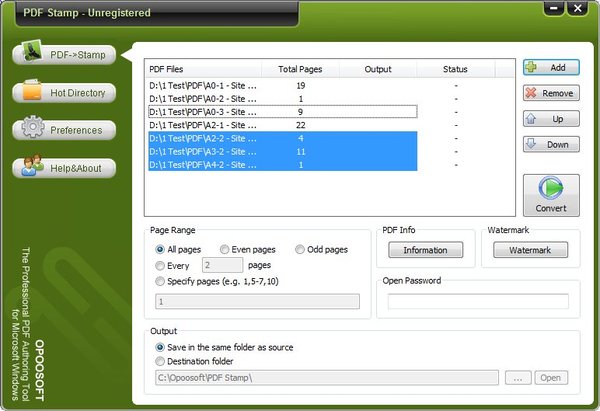The image size is (600, 411).
Task: Click the Total Pages column header
Action: click(x=300, y=69)
